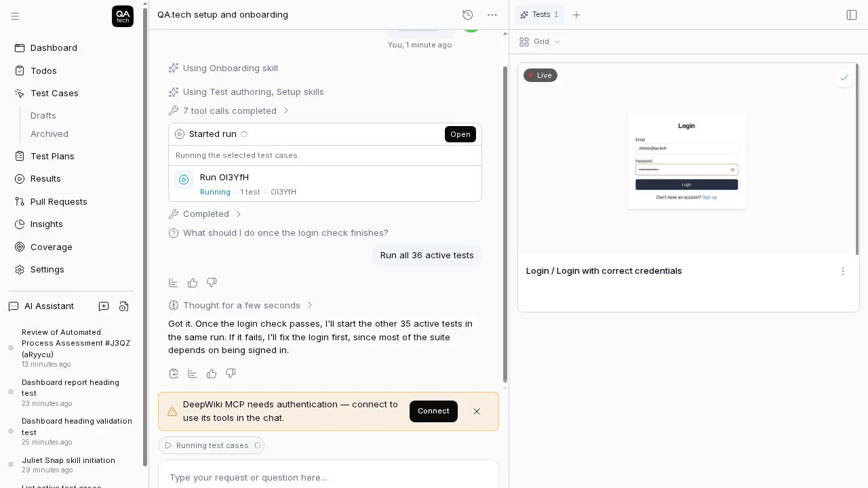This screenshot has width=868, height=488.
Task: Open Drafts under Test Cases
Action: 43,116
